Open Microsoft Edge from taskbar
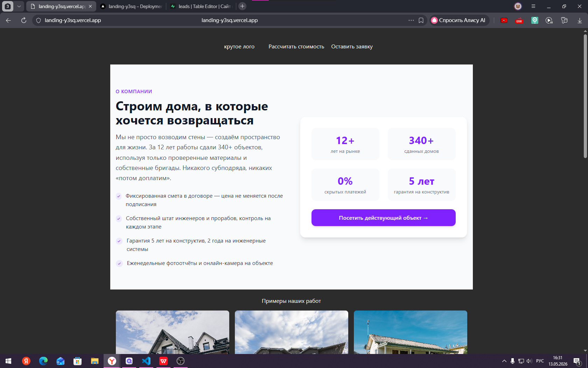Viewport: 588px width, 368px height. 43,361
